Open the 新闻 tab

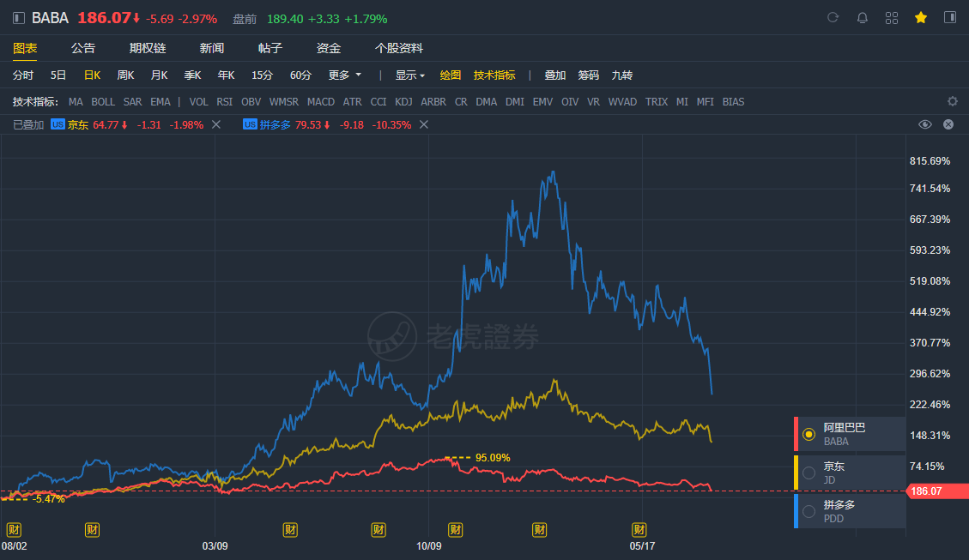click(211, 48)
